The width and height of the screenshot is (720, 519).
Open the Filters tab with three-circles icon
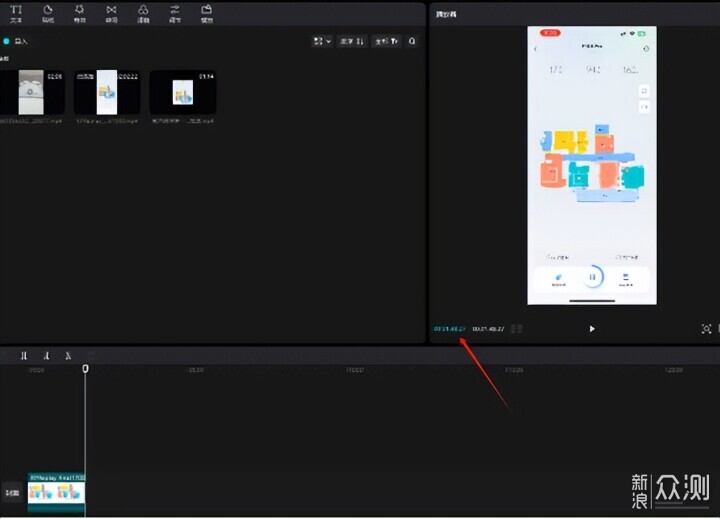pyautogui.click(x=143, y=14)
